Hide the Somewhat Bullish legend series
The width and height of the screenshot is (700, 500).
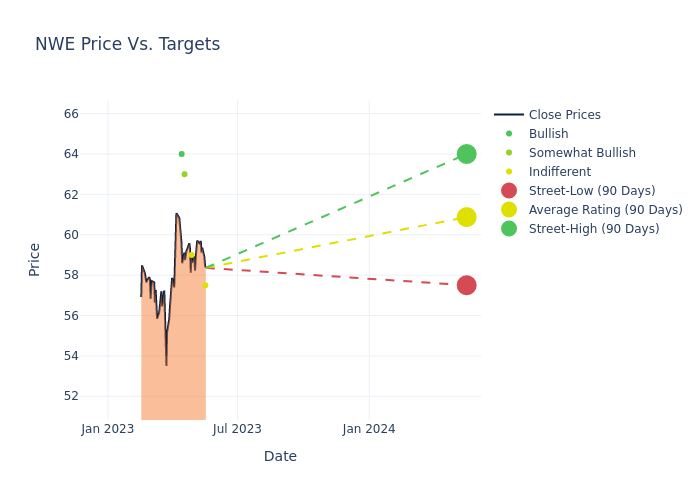click(x=582, y=153)
